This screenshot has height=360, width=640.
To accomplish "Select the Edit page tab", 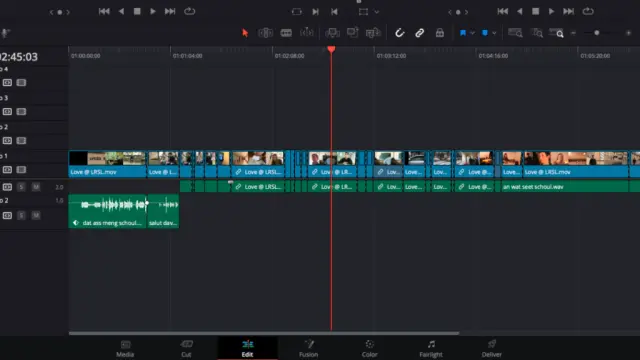I will (x=247, y=349).
